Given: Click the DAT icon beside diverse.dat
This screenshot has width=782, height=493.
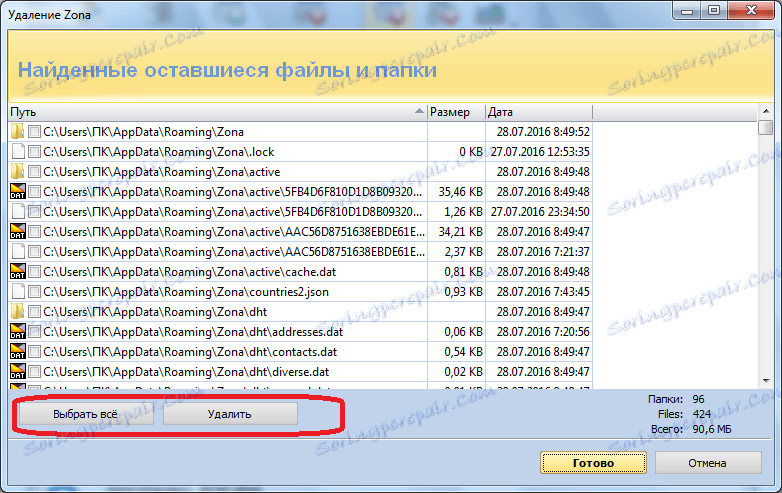Looking at the screenshot, I should (18, 371).
